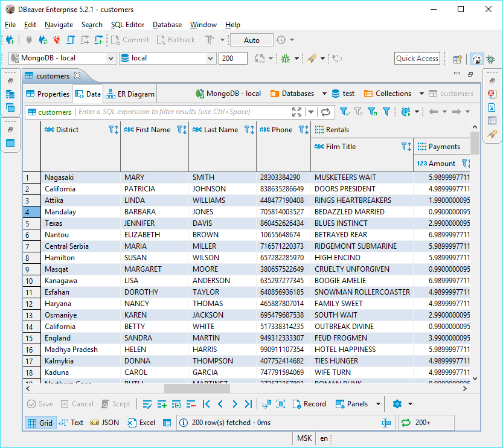Click the SQL filter expression input field
The image size is (503, 448).
tap(181, 112)
